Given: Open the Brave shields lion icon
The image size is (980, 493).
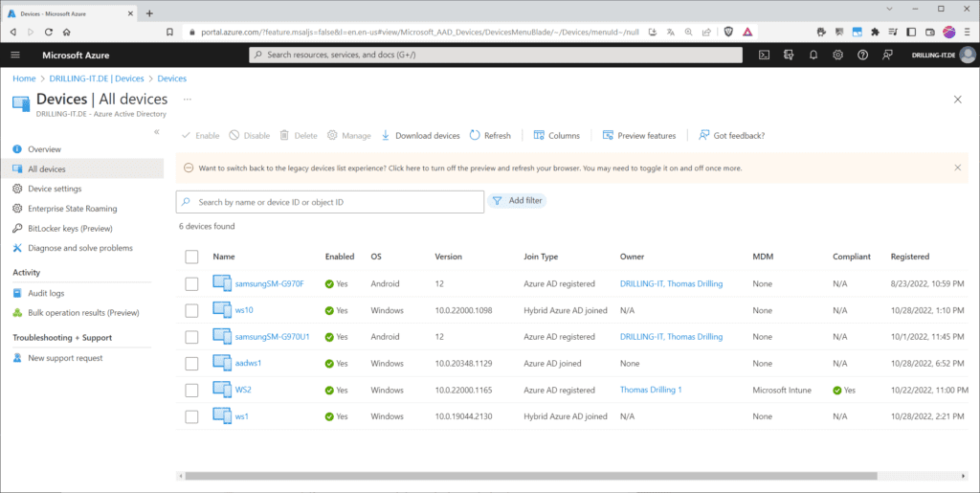Looking at the screenshot, I should pyautogui.click(x=728, y=32).
